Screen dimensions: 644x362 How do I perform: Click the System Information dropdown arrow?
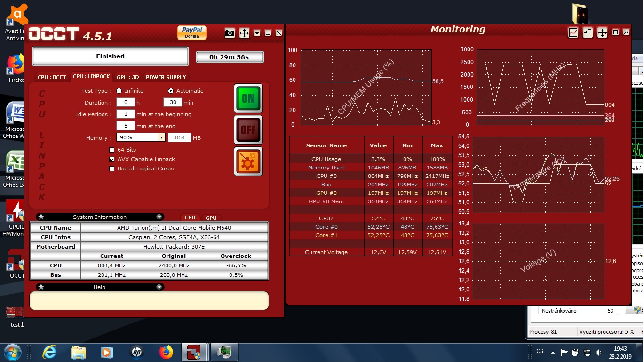tap(159, 217)
